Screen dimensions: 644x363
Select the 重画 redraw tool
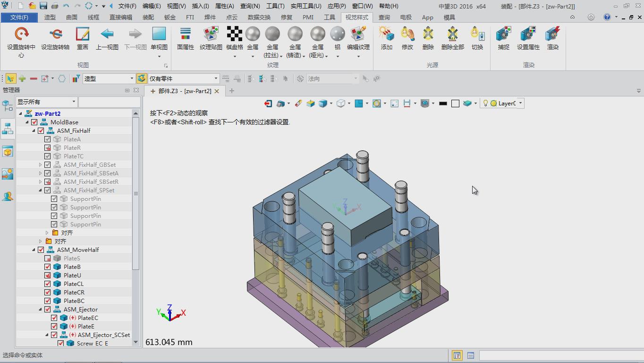pos(83,35)
